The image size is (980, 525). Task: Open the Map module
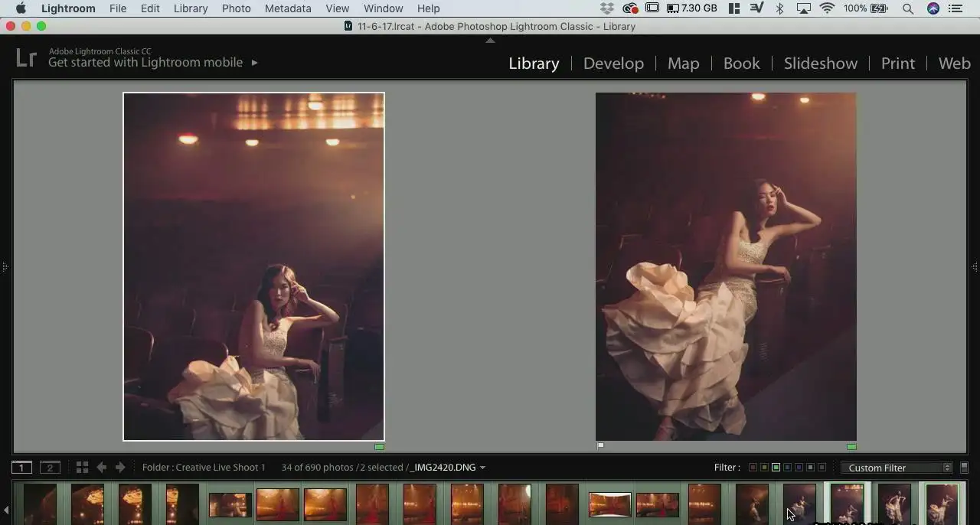point(684,64)
